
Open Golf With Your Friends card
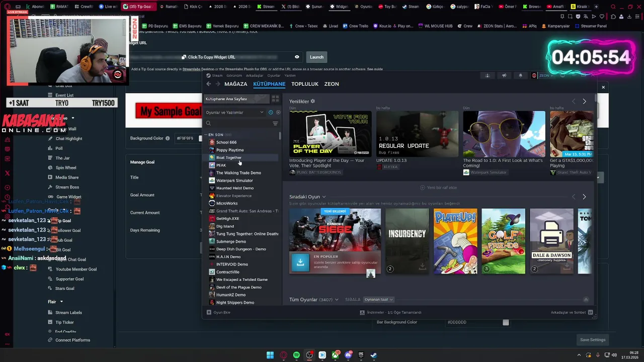pos(503,241)
